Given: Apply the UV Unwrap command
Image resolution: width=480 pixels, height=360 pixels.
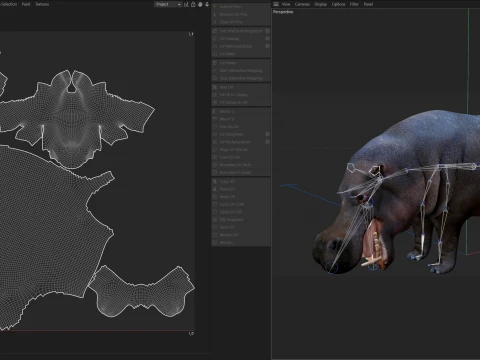Looking at the screenshot, I should pyautogui.click(x=238, y=38).
